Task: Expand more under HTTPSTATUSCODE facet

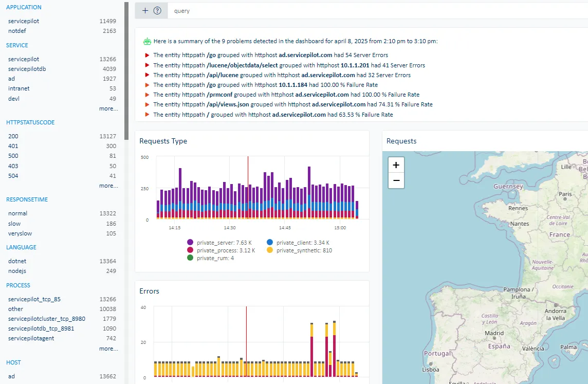Action: [108, 186]
